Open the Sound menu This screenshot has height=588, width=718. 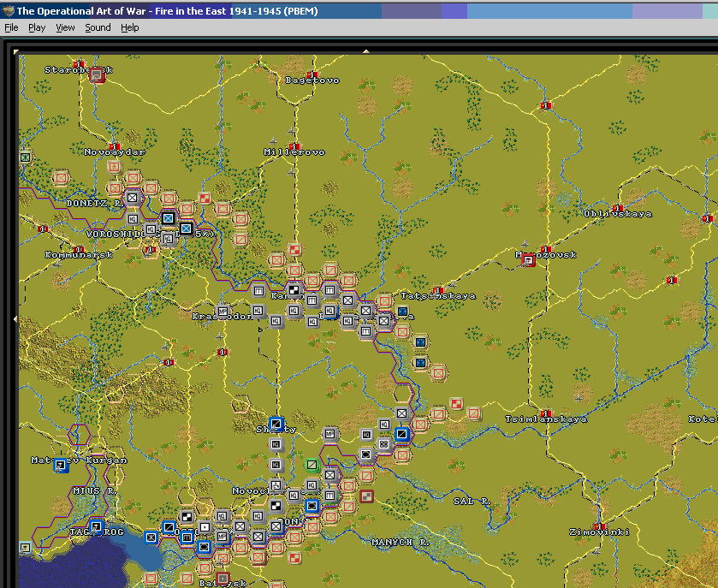click(x=98, y=27)
